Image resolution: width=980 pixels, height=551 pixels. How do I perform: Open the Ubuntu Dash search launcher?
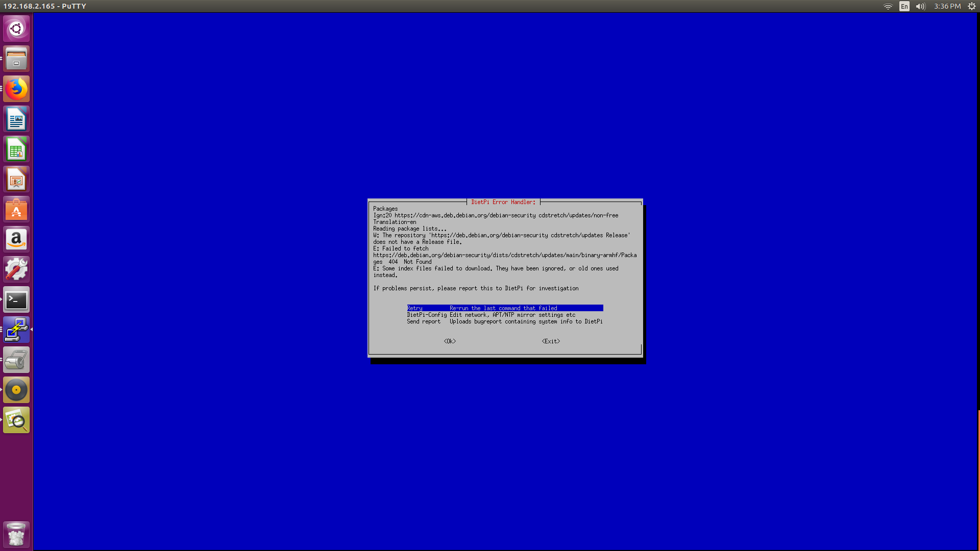(16, 29)
